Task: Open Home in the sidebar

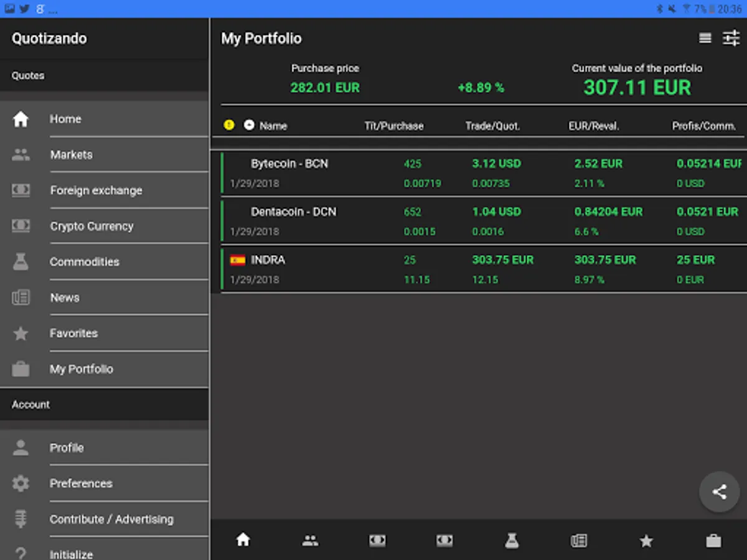Action: coord(104,119)
